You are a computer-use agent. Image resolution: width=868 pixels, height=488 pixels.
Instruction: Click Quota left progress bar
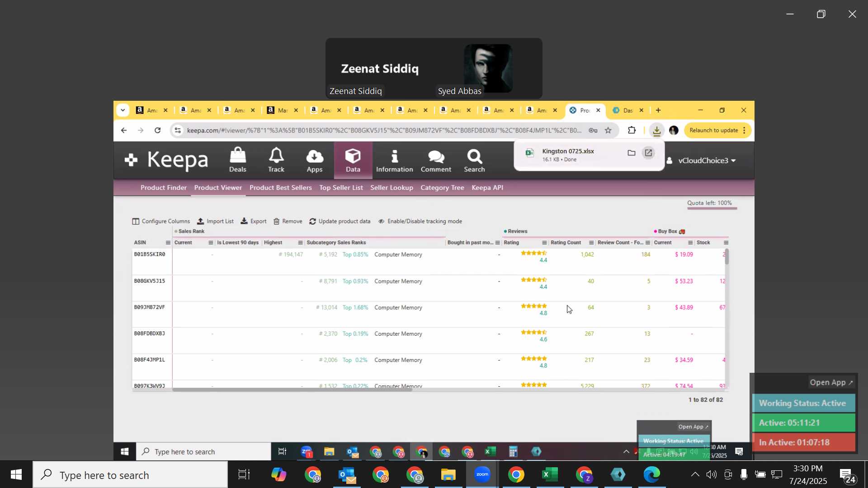712,208
